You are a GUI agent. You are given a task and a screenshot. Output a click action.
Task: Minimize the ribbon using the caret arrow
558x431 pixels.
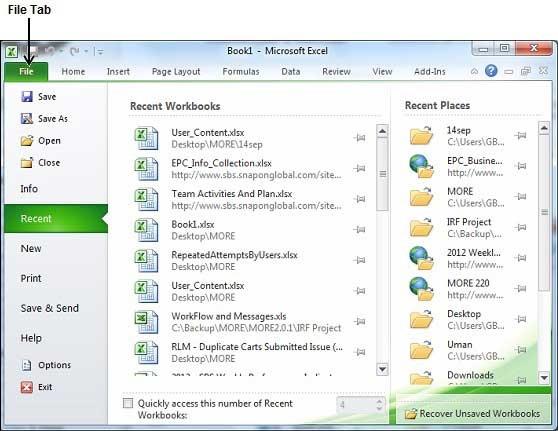[x=474, y=71]
